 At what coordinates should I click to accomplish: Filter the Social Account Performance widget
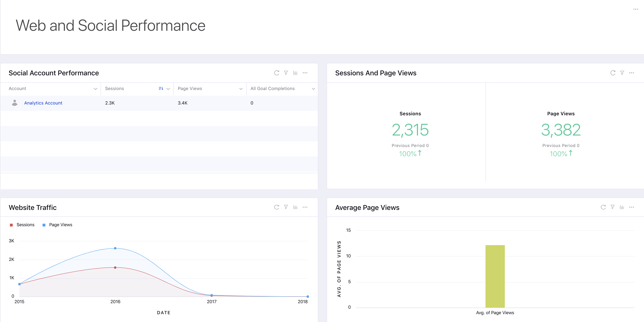coord(286,73)
